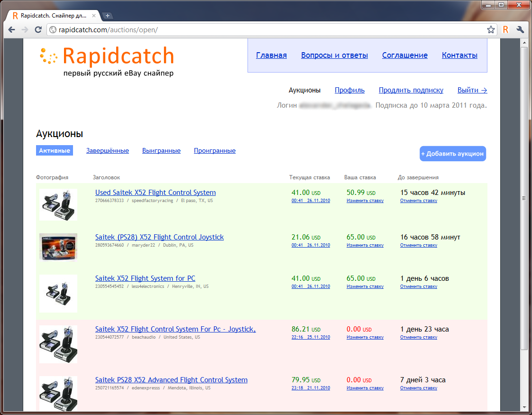Click thumbnail of beachaudio Saitek auction

tap(58, 344)
